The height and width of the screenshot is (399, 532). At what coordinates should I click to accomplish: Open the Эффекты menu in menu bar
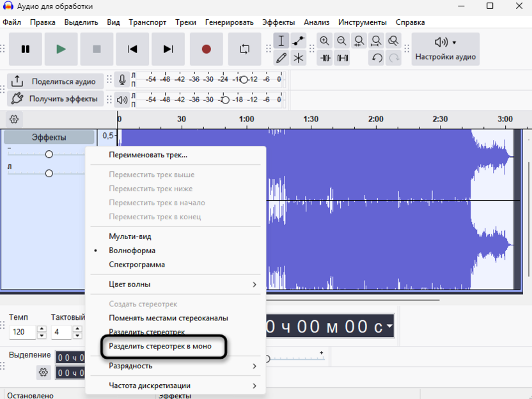click(278, 22)
